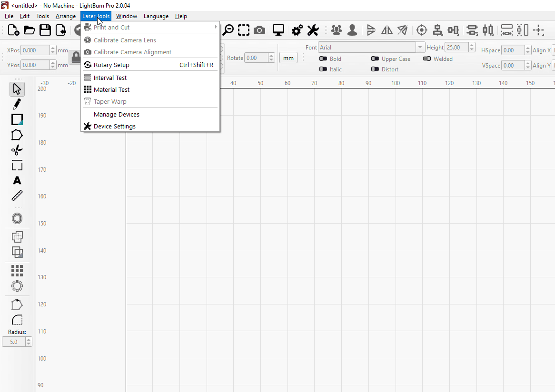Click the Ungroup single person icon
Image resolution: width=555 pixels, height=392 pixels.
[x=352, y=30]
